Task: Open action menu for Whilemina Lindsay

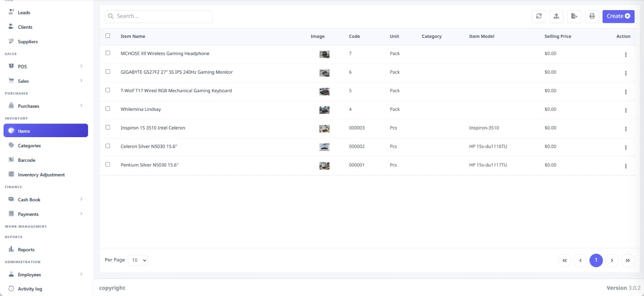Action: (x=626, y=110)
